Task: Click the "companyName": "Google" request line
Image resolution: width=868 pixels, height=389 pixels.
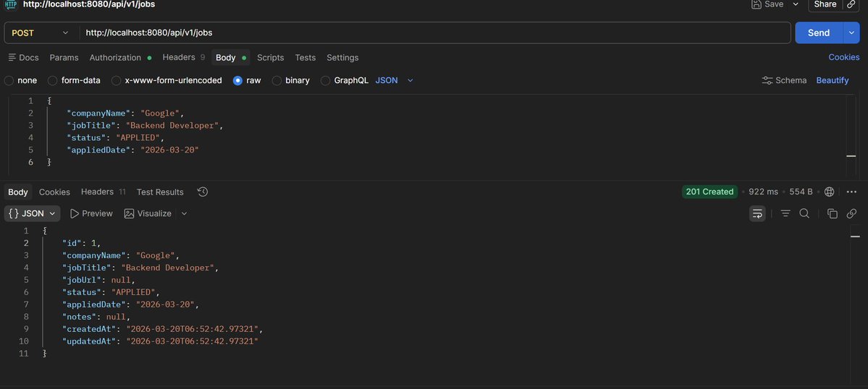Action: click(x=125, y=114)
